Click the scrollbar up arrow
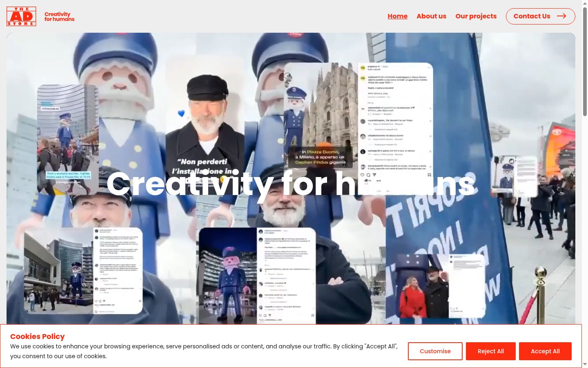 click(585, 3)
